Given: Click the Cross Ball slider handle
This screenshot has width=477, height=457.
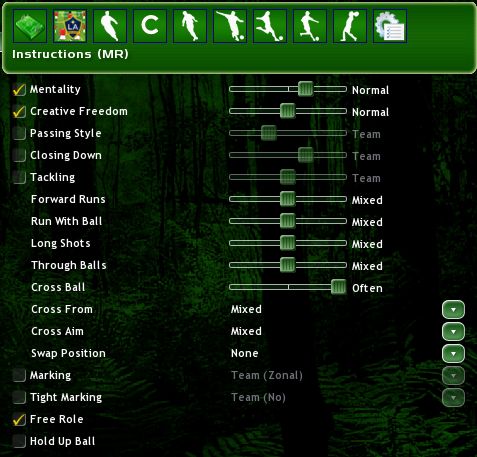Looking at the screenshot, I should coord(339,287).
